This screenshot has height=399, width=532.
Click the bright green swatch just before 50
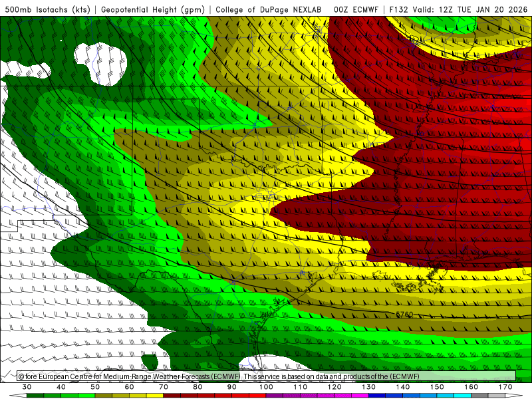86,396
